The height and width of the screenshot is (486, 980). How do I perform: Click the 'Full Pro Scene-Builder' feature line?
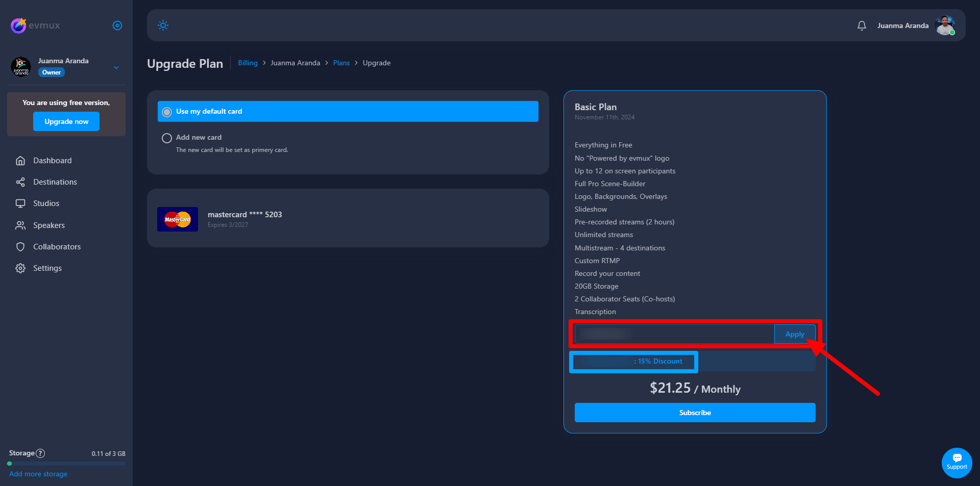click(x=610, y=184)
